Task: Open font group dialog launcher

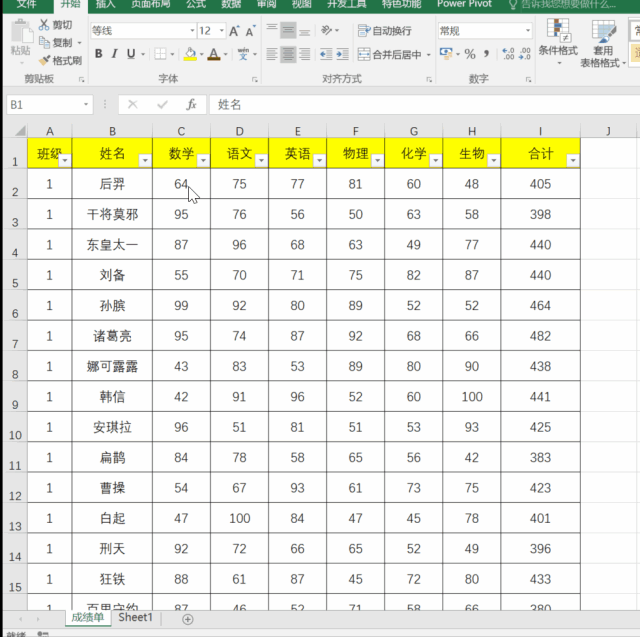Action: (x=255, y=80)
